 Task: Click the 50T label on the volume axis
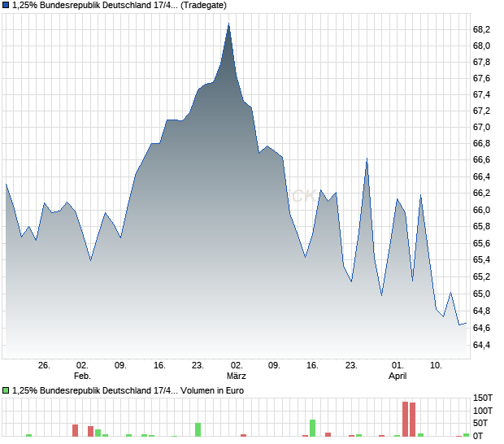483,423
